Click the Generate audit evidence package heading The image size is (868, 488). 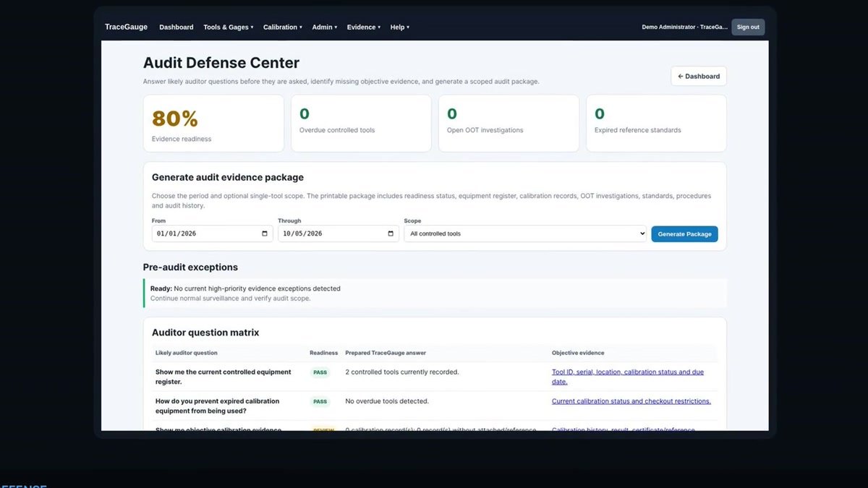pos(228,177)
